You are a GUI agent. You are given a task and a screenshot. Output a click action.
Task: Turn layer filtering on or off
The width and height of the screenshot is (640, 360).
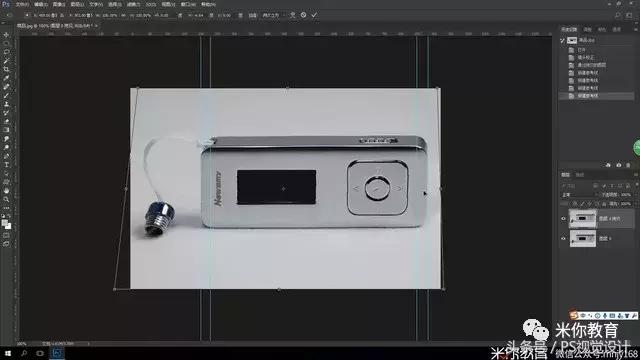tap(636, 185)
